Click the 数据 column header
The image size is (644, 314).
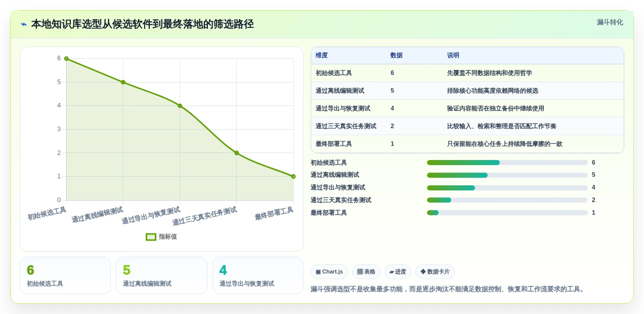pyautogui.click(x=397, y=55)
